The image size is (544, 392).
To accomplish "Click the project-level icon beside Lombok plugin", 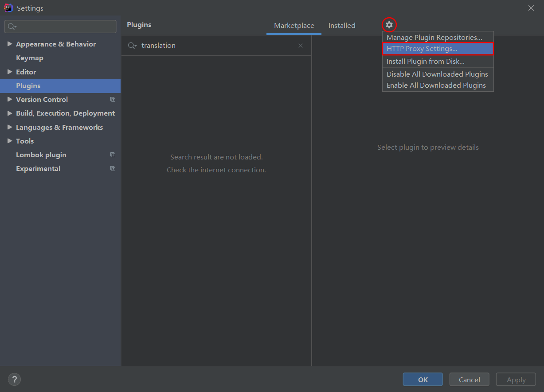I will (113, 155).
